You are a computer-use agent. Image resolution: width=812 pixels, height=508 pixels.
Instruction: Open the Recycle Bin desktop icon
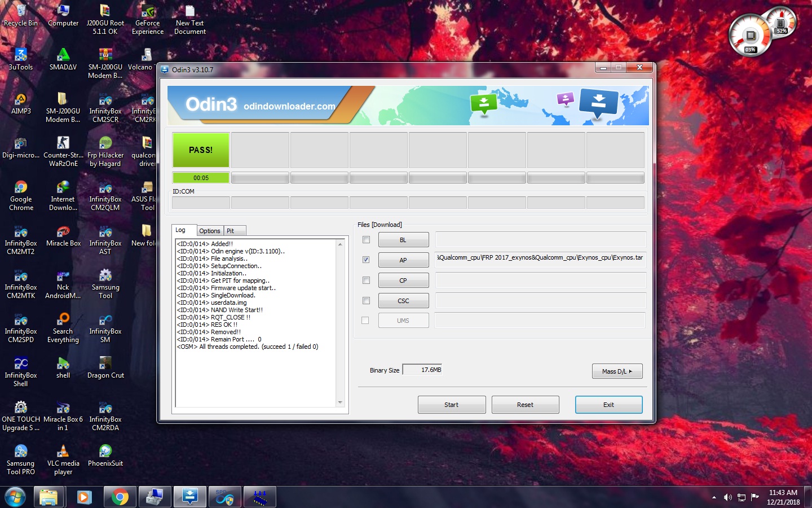pos(21,16)
